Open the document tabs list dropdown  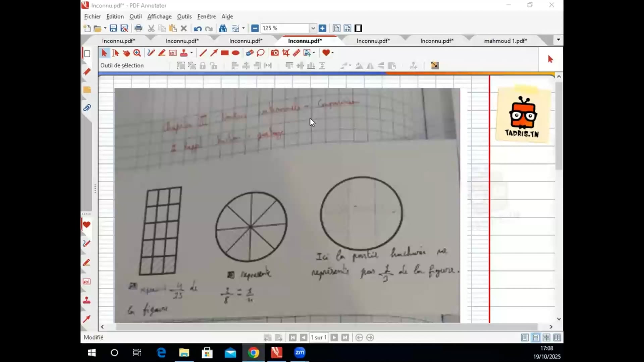(x=558, y=40)
